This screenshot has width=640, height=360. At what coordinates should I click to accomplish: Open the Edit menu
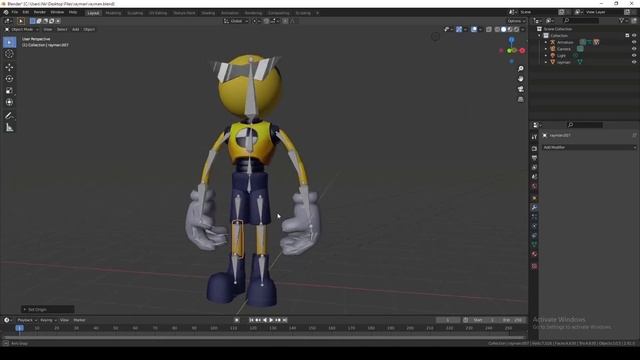click(26, 12)
